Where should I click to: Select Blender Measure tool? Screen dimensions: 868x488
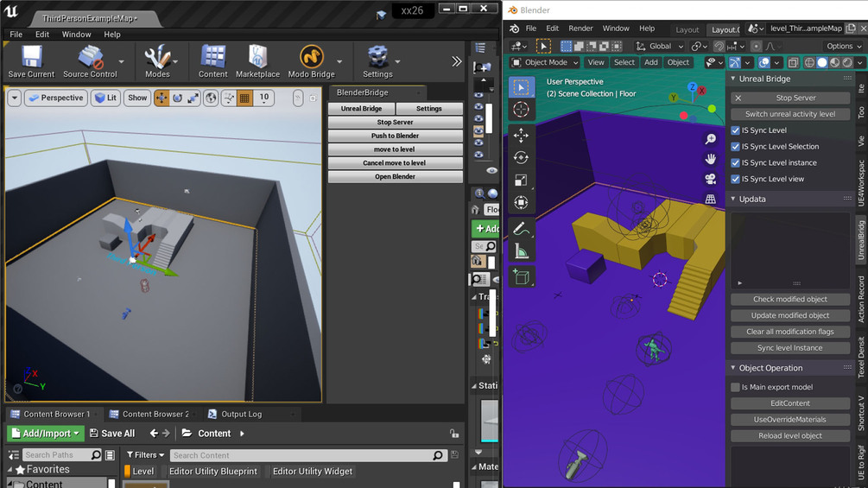click(x=521, y=251)
